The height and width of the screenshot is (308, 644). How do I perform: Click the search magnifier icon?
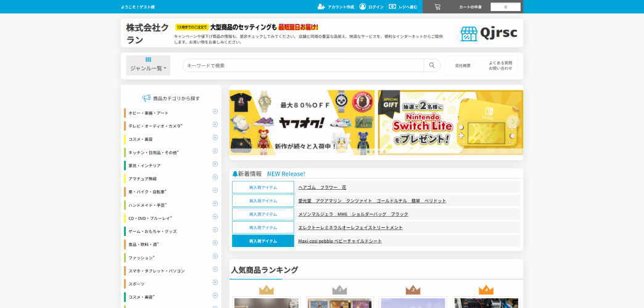pos(432,65)
